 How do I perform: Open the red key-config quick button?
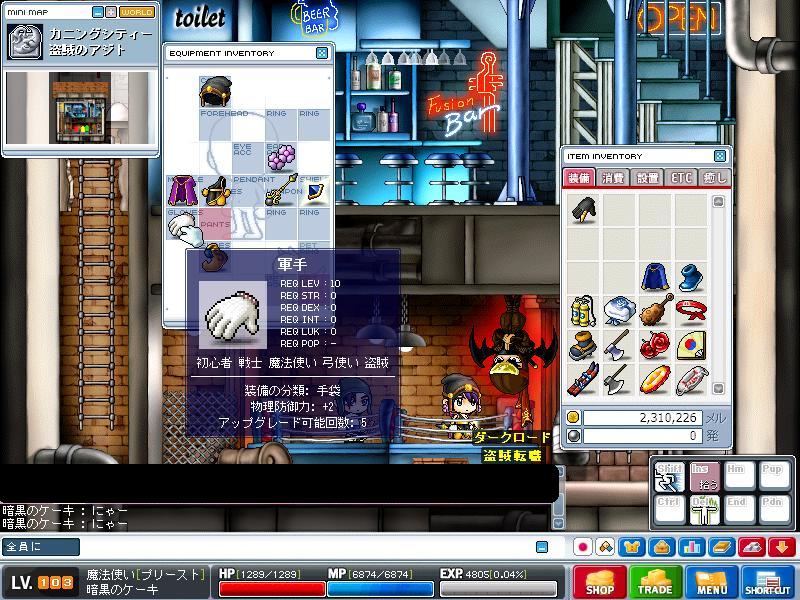click(x=752, y=547)
